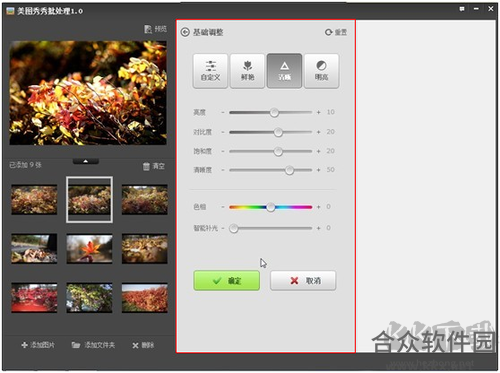500x373 pixels.
Task: Select the 自定义 custom preset
Action: pyautogui.click(x=210, y=71)
